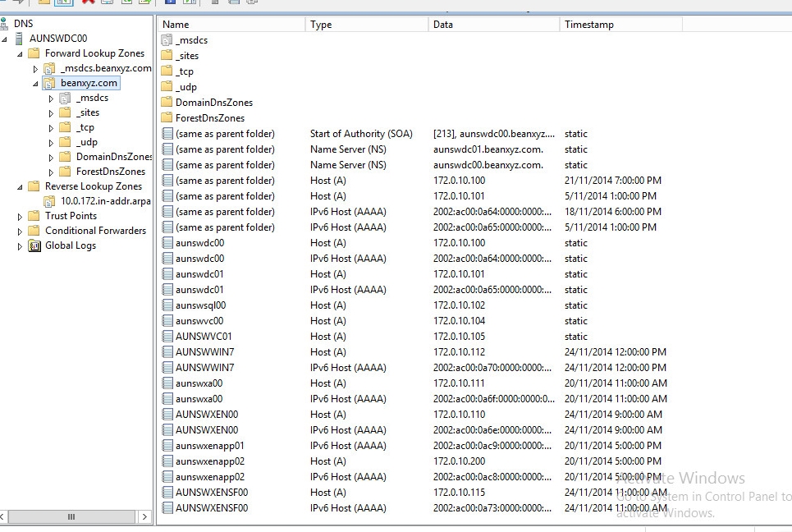The height and width of the screenshot is (532, 792).
Task: Click the 172.0.10.110 data cell
Action: pyautogui.click(x=459, y=415)
